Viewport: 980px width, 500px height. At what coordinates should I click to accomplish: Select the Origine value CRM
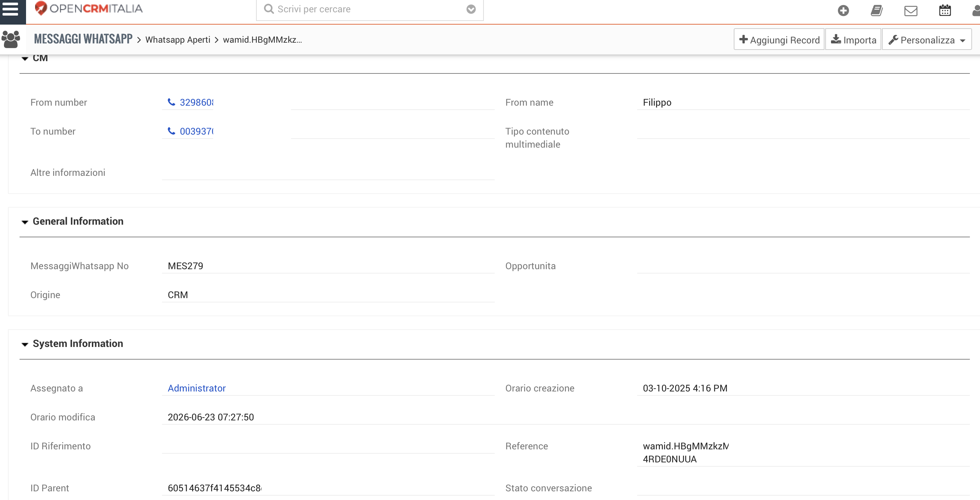pos(178,295)
